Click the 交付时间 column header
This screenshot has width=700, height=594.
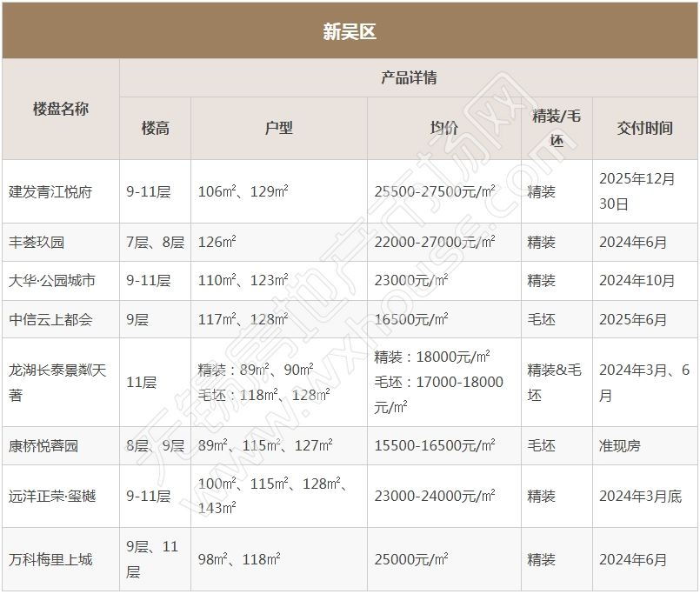(644, 128)
